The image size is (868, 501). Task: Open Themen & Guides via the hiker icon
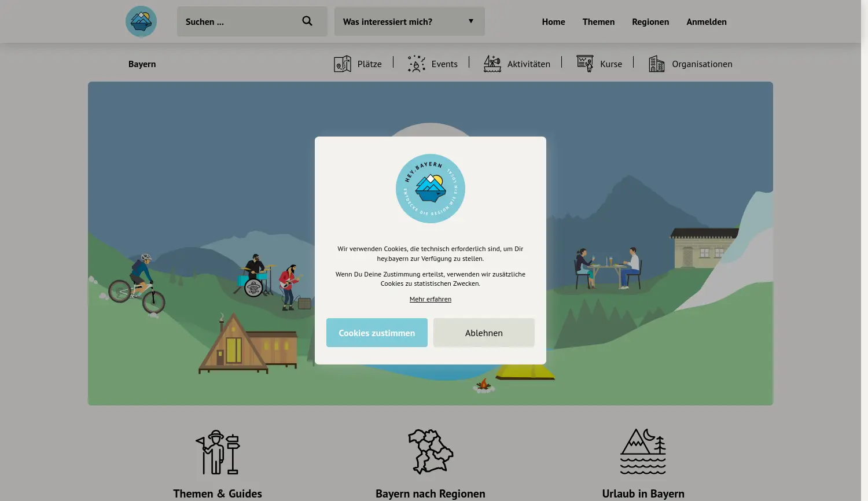point(218,452)
